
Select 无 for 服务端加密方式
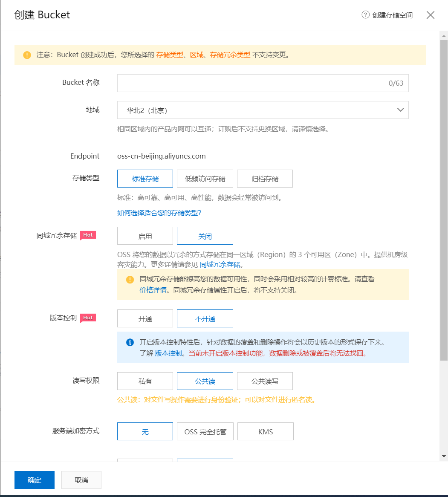145,432
